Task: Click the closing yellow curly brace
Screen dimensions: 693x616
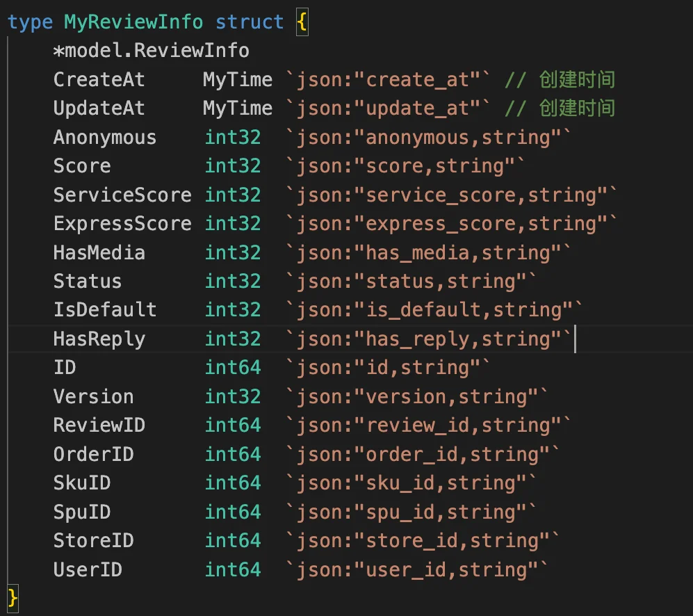Action: click(13, 597)
